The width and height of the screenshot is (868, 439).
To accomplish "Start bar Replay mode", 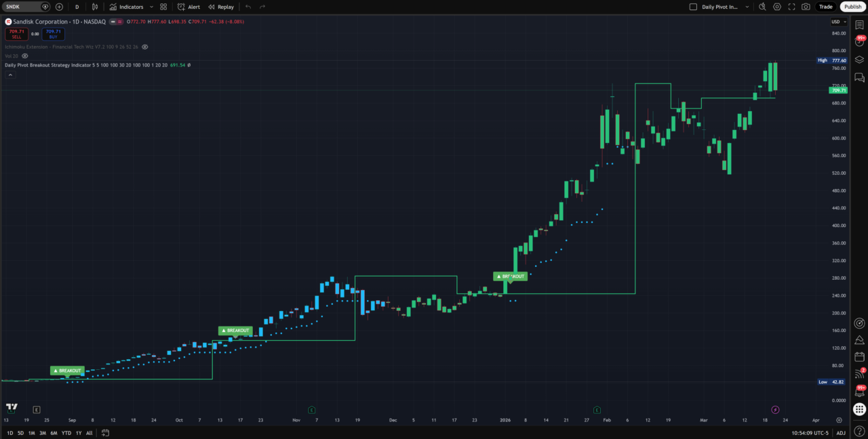I will (x=220, y=6).
